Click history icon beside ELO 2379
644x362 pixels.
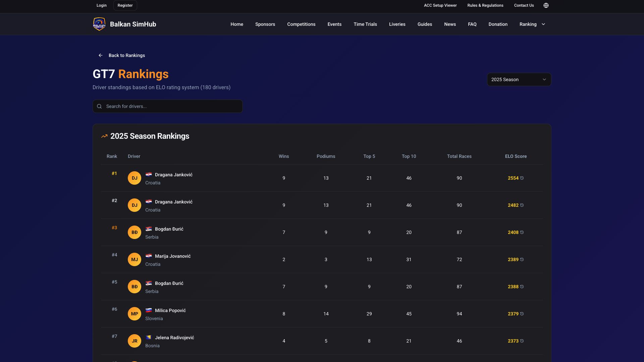tap(522, 314)
